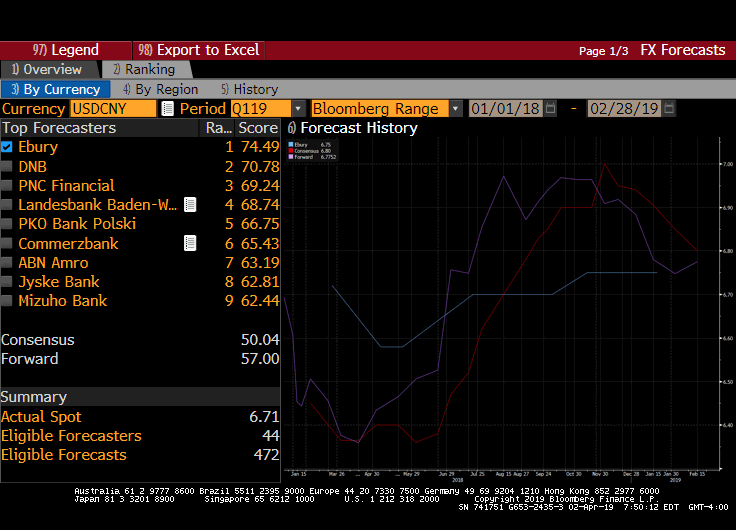This screenshot has height=530, width=736.
Task: Switch to the Overview tab
Action: [x=50, y=69]
